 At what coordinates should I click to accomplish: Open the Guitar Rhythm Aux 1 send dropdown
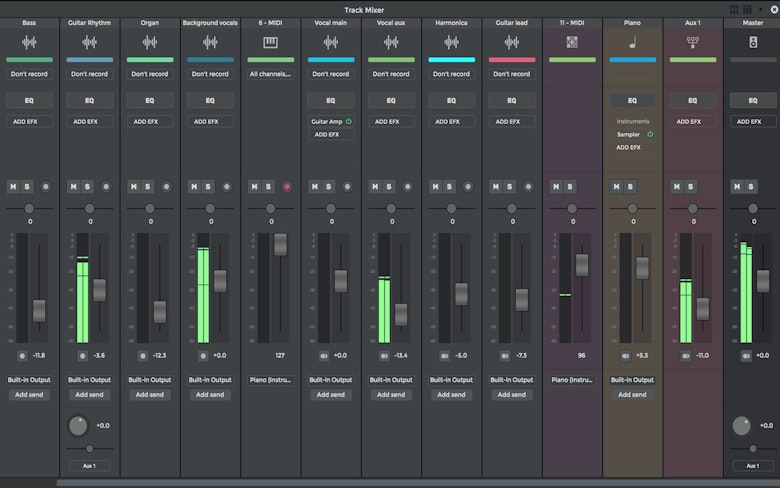(90, 466)
